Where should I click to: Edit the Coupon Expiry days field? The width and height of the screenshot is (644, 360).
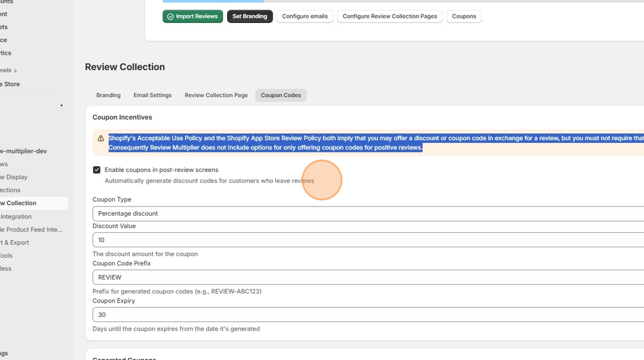click(368, 315)
